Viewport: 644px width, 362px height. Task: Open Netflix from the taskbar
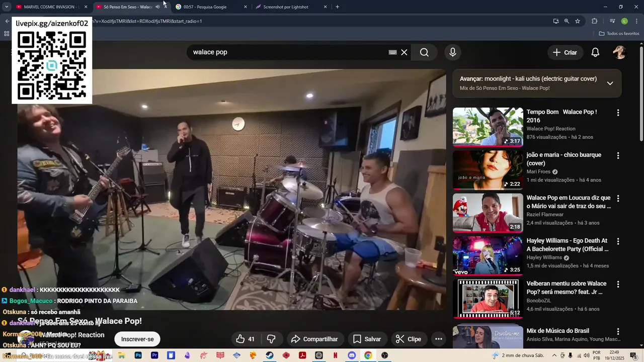point(335,355)
